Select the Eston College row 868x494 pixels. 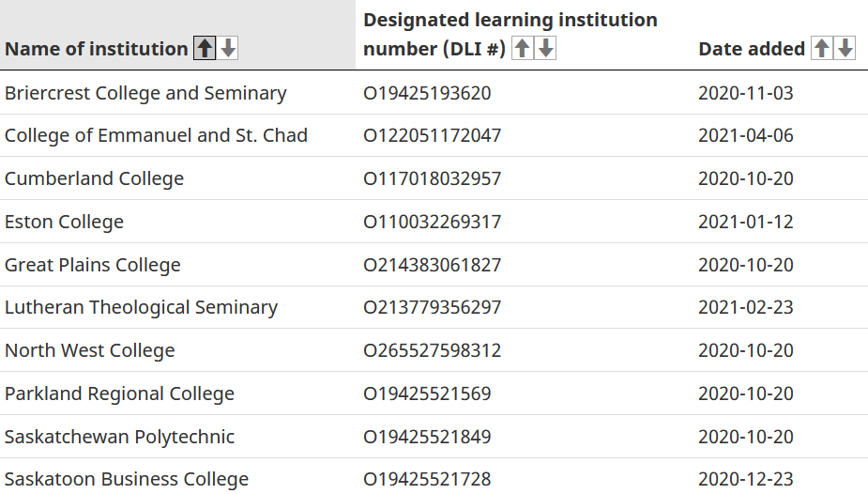point(64,222)
